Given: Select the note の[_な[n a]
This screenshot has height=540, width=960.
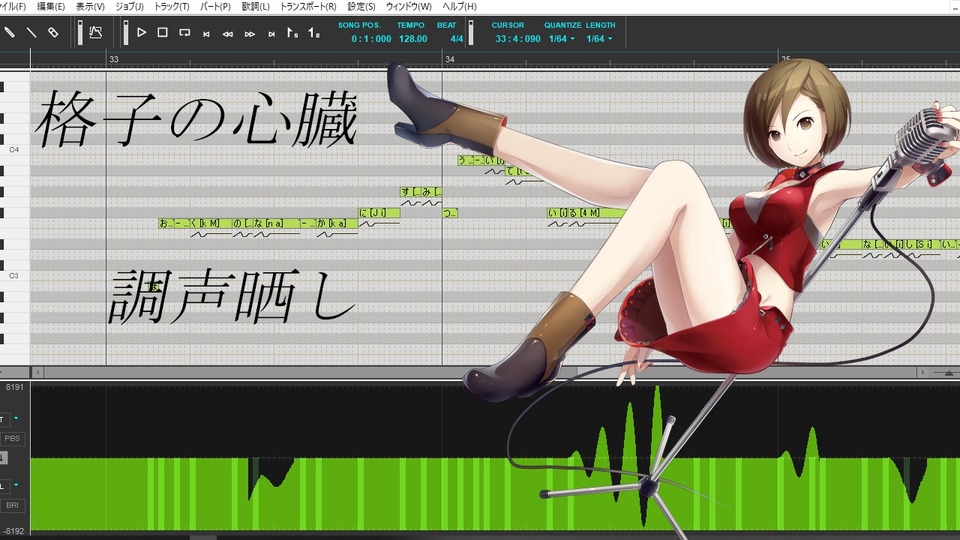Looking at the screenshot, I should (264, 223).
